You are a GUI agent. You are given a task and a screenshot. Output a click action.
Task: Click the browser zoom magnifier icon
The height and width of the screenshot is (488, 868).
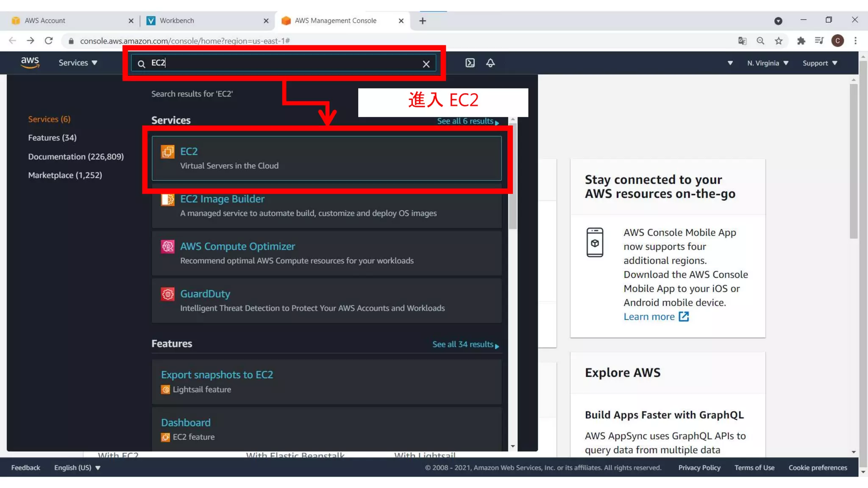760,41
